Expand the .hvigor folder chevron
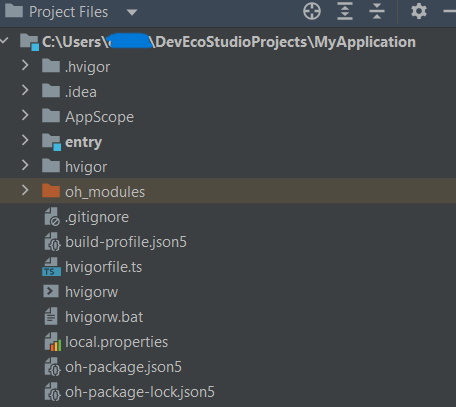Screen dimensions: 456x407 [x=25, y=65]
